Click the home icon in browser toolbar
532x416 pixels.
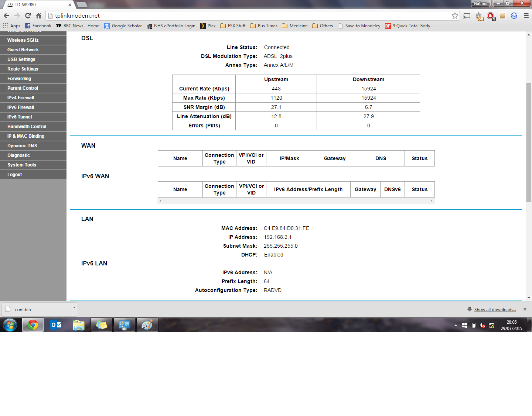tap(38, 16)
